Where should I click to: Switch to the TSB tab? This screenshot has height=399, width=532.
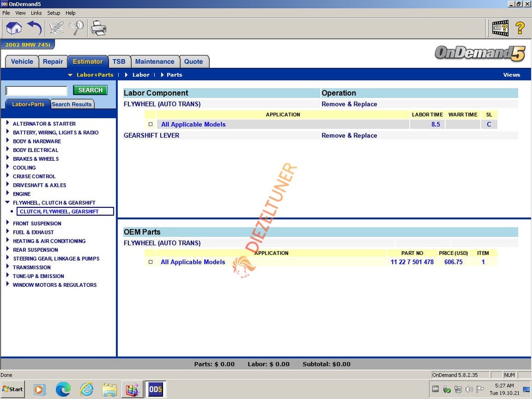tap(119, 62)
